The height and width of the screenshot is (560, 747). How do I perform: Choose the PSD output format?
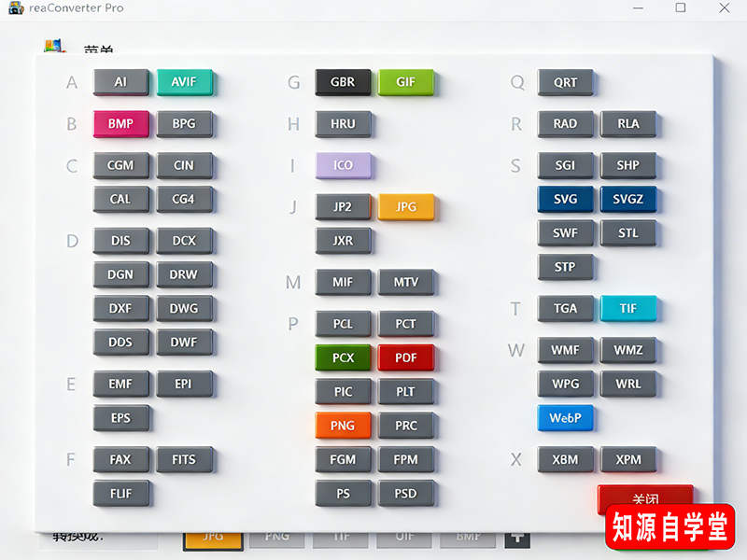point(407,493)
